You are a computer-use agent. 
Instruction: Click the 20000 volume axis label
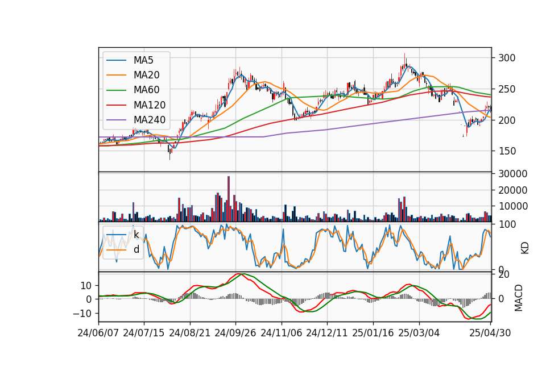coord(512,190)
